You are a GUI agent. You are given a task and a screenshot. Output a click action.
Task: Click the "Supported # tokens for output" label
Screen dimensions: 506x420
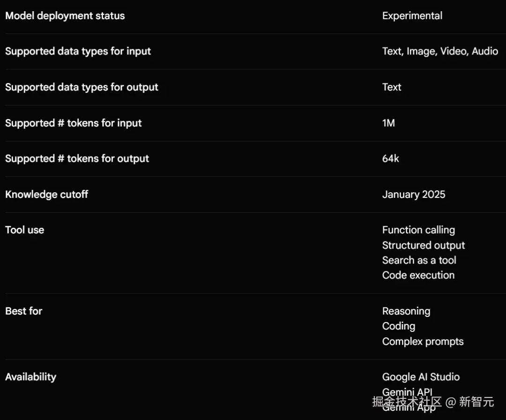click(x=77, y=159)
